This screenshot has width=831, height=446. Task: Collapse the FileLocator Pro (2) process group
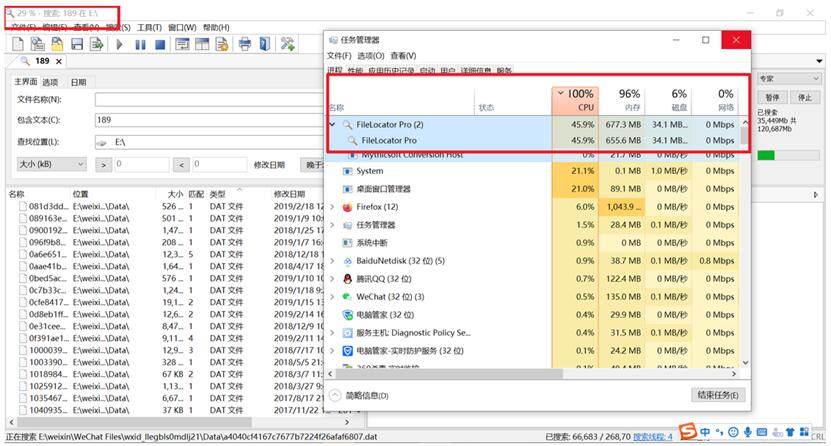pos(333,125)
